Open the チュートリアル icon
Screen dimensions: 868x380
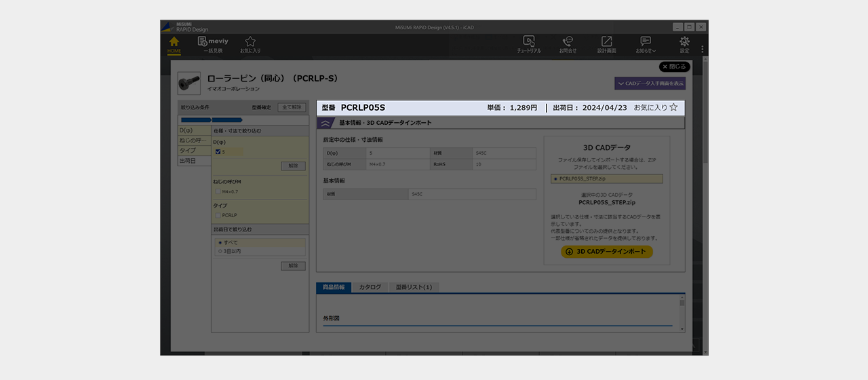click(x=529, y=44)
